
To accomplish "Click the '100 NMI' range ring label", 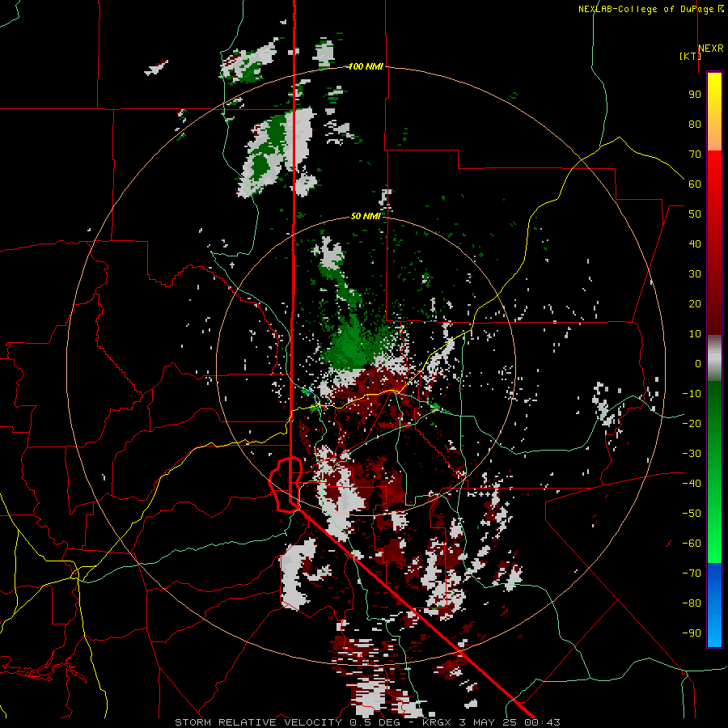I will 366,66.
